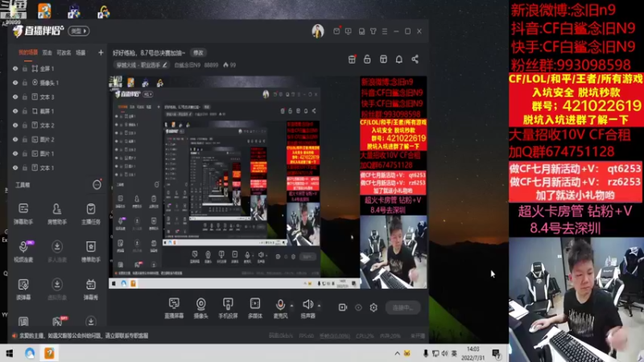Add a 直播屏幕 capture source

[x=174, y=308]
